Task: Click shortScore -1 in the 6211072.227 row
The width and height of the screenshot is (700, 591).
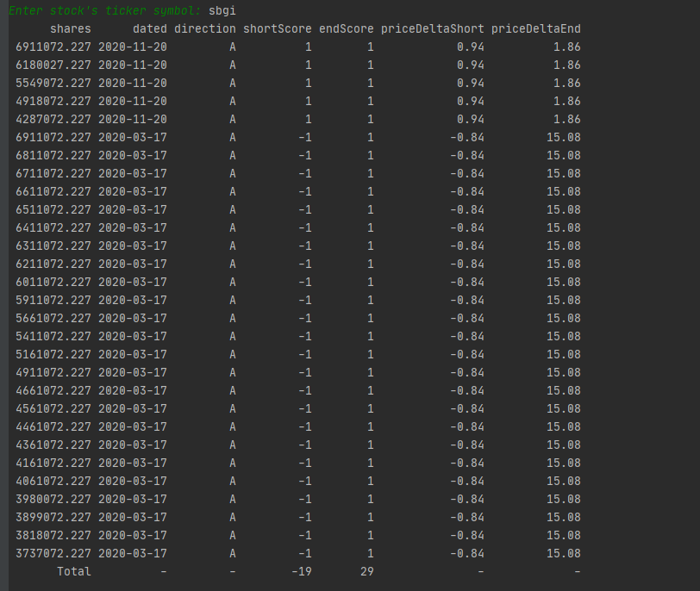Action: pos(305,264)
